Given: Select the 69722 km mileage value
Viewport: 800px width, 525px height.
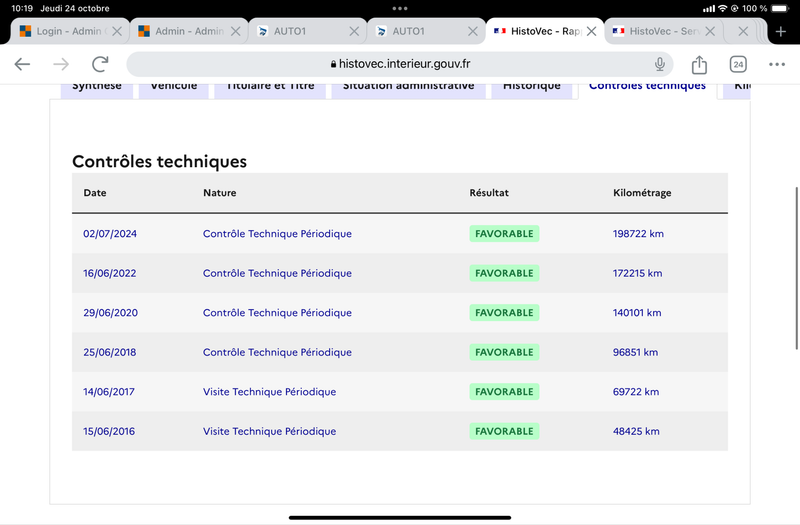Looking at the screenshot, I should point(636,392).
